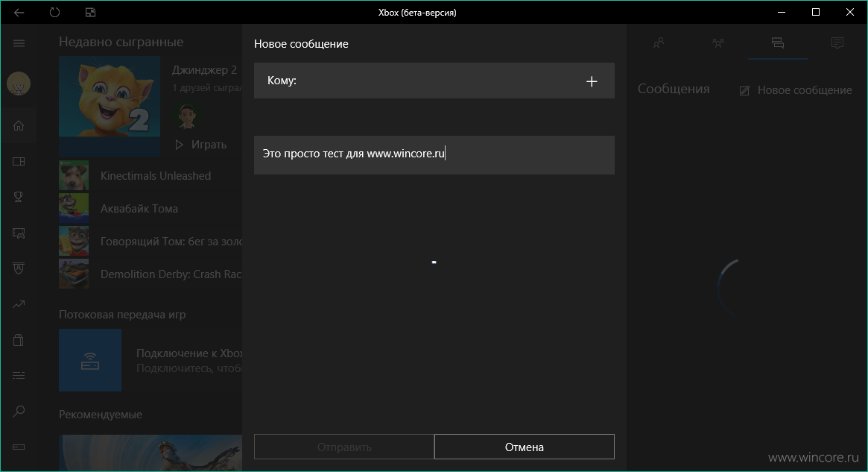
Task: Click Новое сообщение link in right panel
Action: 796,89
